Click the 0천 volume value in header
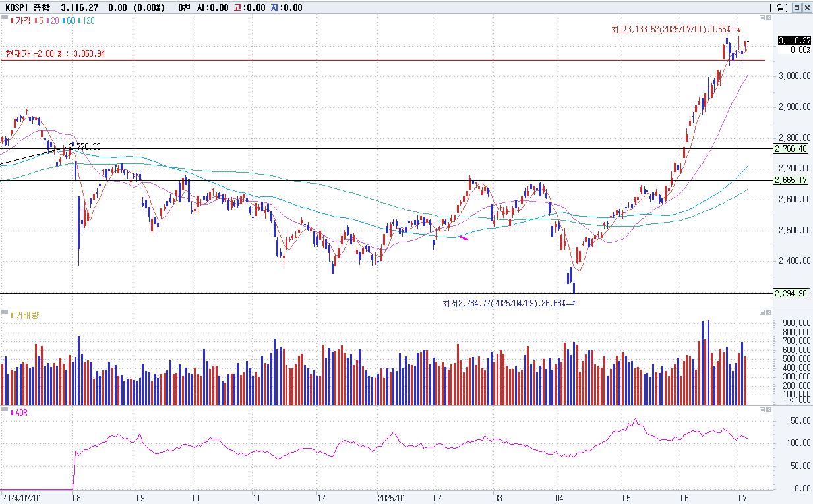The image size is (813, 504). point(185,7)
